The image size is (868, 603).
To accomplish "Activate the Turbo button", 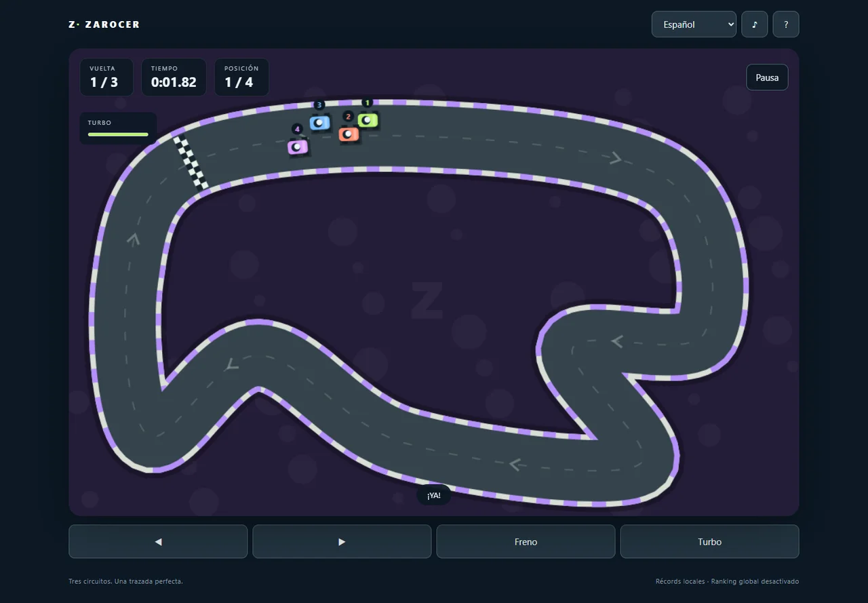I will click(x=709, y=542).
